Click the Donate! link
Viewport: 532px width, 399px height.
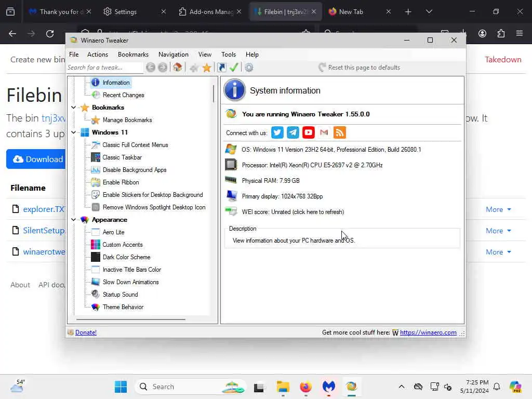86,333
